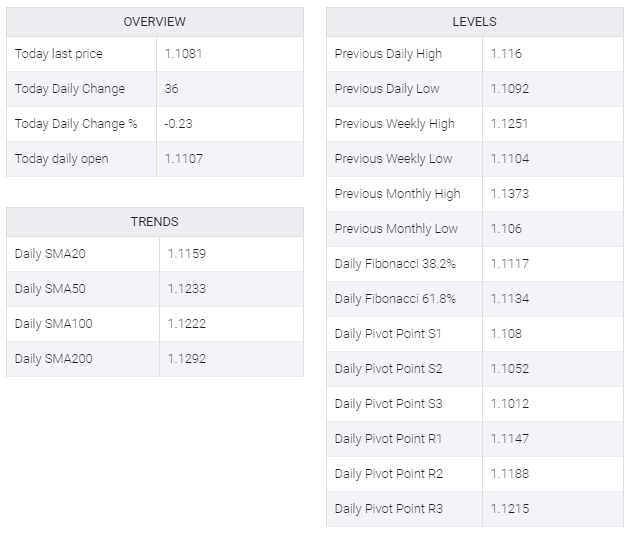Click the Today Daily Change value 36
Screen dimensions: 632x536
tap(172, 89)
